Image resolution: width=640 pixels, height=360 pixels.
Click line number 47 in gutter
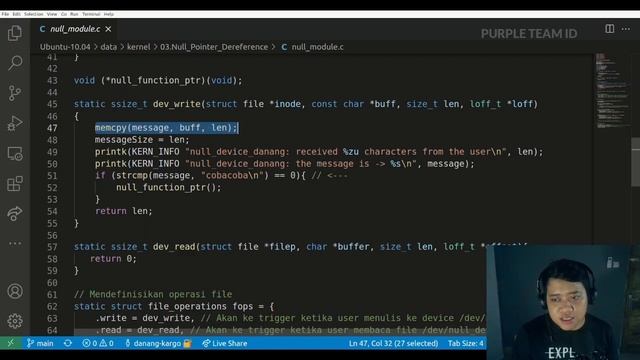(x=52, y=128)
